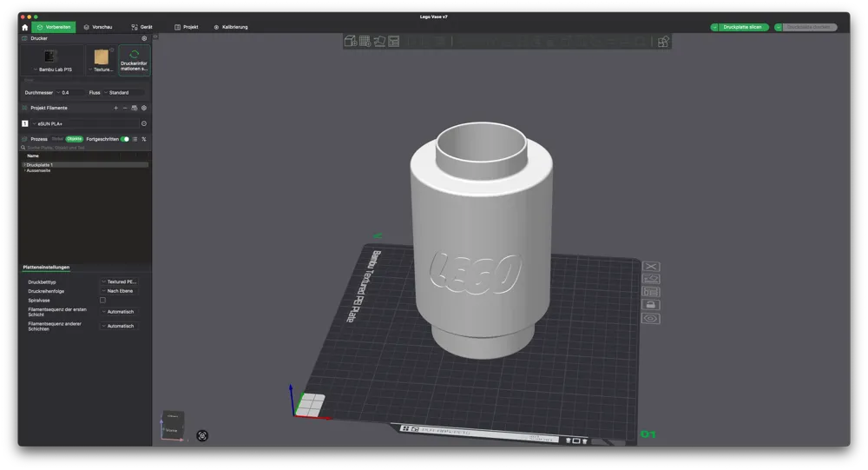This screenshot has height=470, width=868.
Task: Open the Kalibrierung tab
Action: pos(231,27)
